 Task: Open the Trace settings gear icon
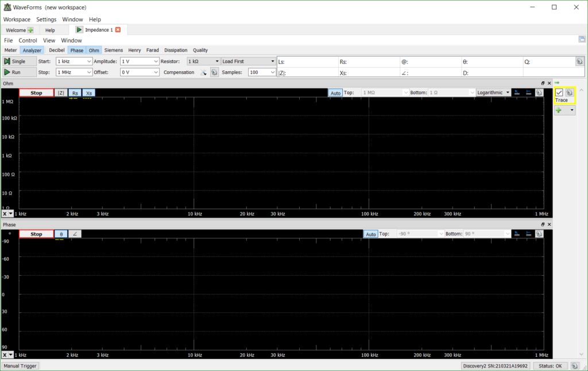pyautogui.click(x=568, y=92)
